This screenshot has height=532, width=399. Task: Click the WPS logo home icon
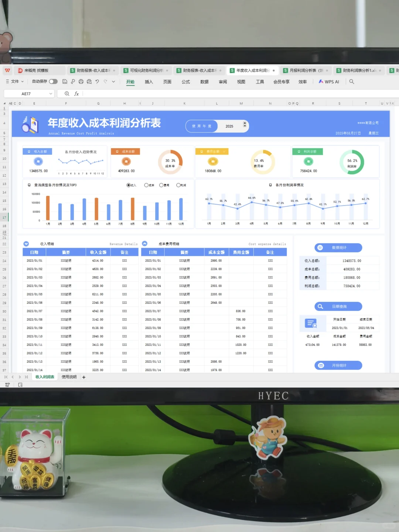click(x=7, y=71)
